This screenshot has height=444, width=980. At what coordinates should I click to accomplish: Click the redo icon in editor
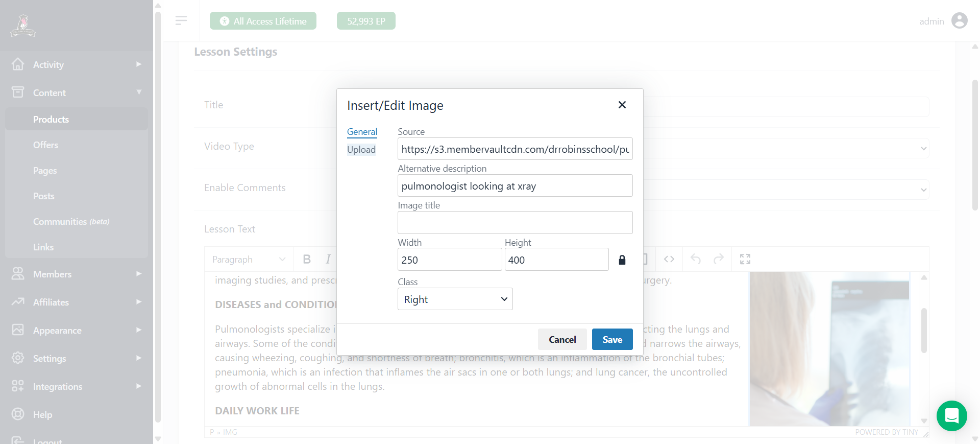[x=719, y=259]
